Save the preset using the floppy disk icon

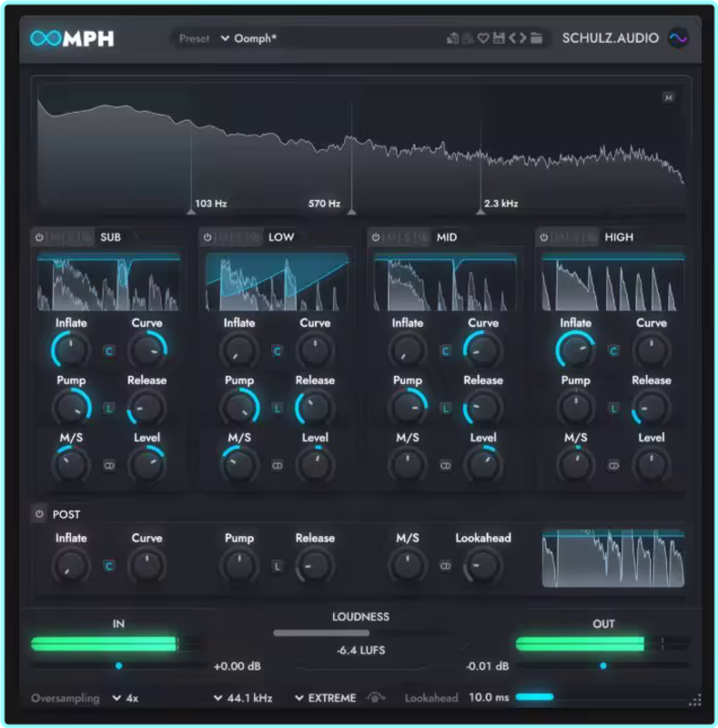(499, 38)
